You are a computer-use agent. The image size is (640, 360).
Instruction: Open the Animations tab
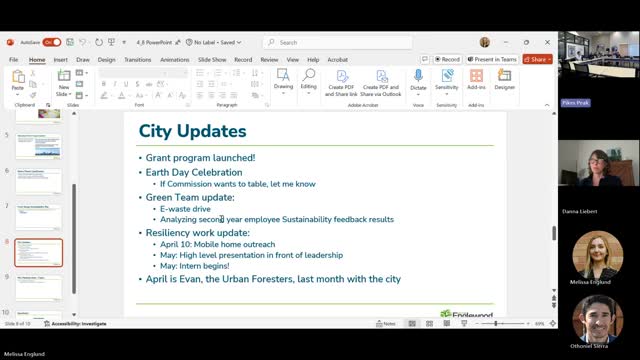(175, 60)
